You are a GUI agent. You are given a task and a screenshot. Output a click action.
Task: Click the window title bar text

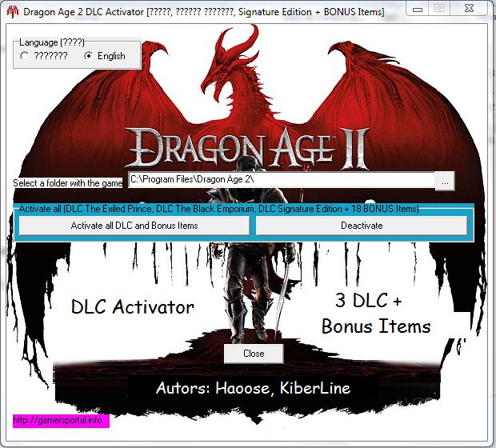pos(204,12)
